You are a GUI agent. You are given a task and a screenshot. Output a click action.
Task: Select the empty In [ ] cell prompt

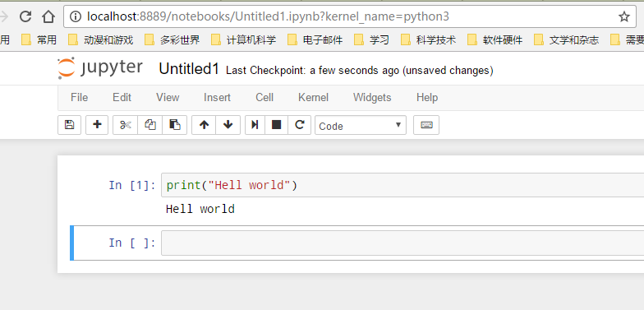[x=132, y=243]
